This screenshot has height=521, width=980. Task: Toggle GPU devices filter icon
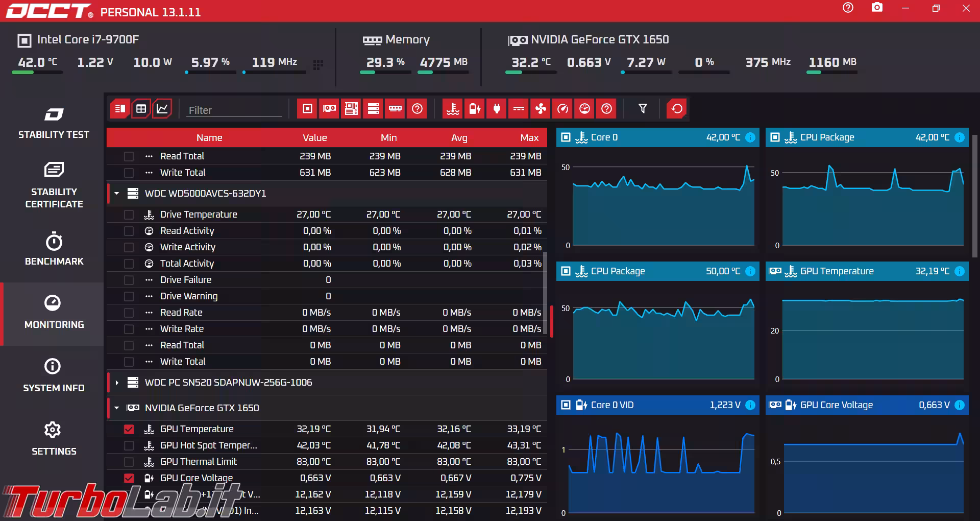(x=329, y=109)
